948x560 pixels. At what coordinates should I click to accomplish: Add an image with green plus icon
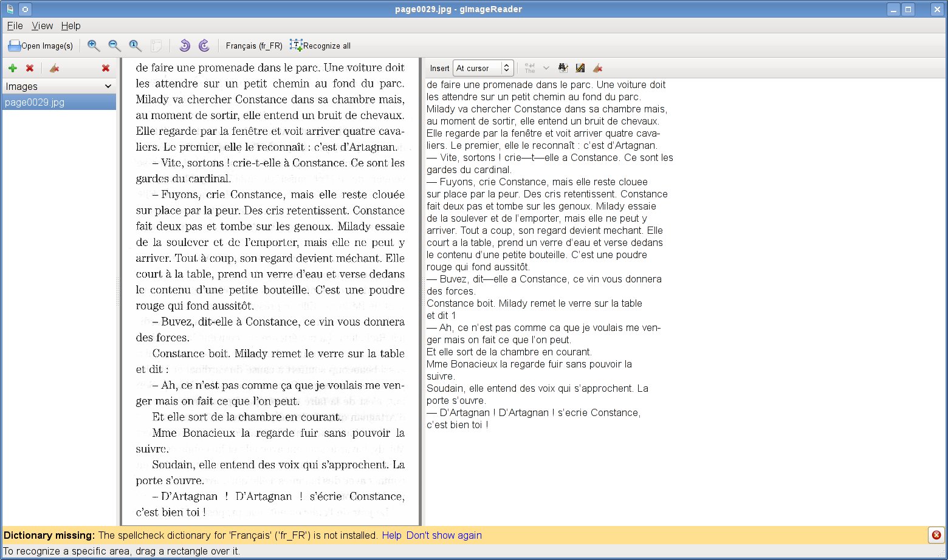click(x=12, y=68)
